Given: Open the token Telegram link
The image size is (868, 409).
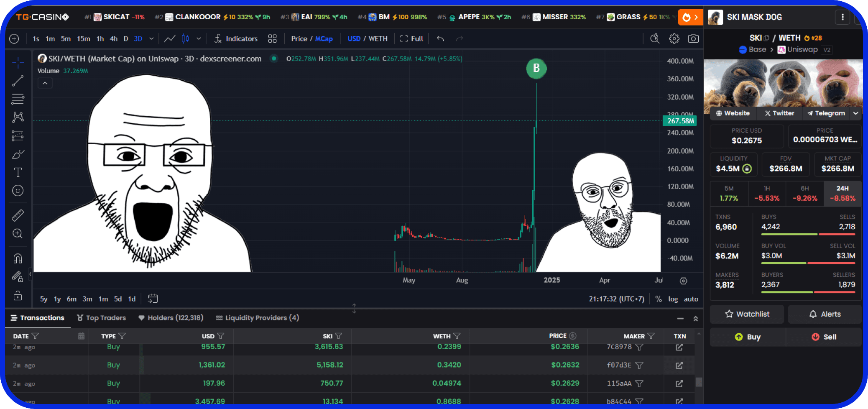Looking at the screenshot, I should pos(826,113).
